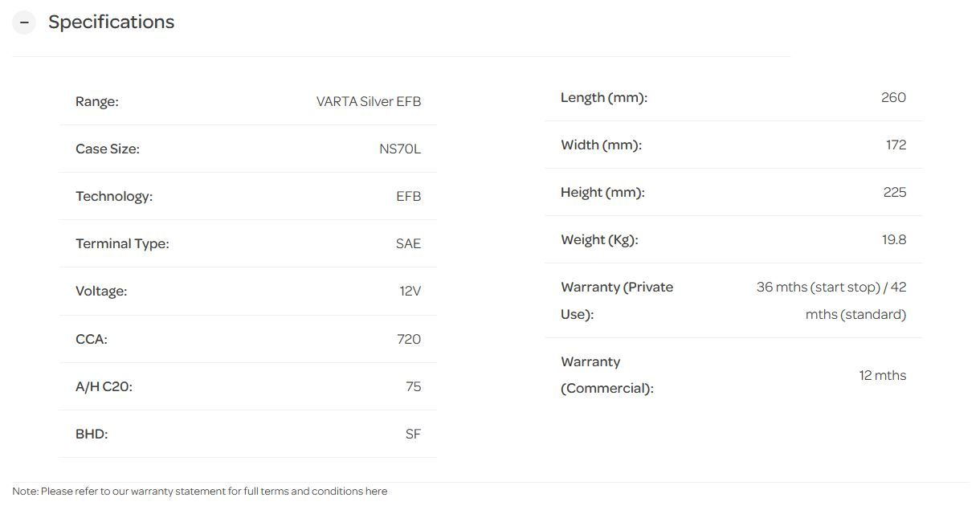The width and height of the screenshot is (980, 510).
Task: Open the warranty statement 'here' link
Action: tap(376, 492)
